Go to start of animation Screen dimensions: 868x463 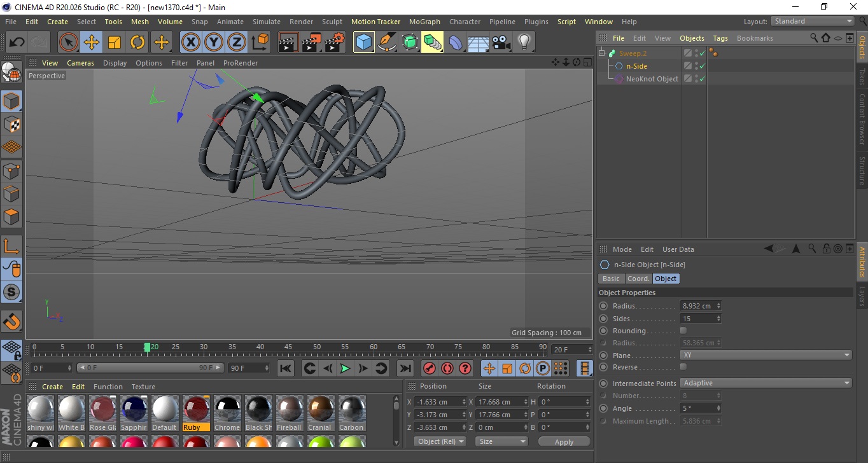click(x=286, y=368)
